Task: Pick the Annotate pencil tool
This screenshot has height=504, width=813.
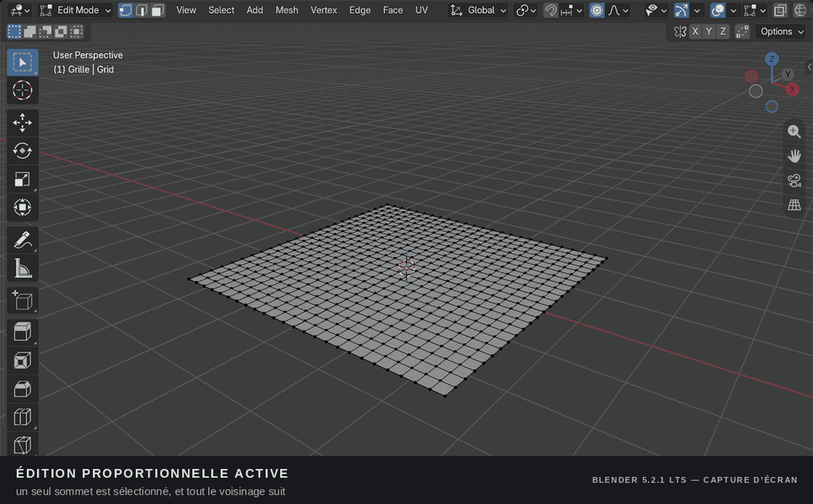Action: [22, 240]
